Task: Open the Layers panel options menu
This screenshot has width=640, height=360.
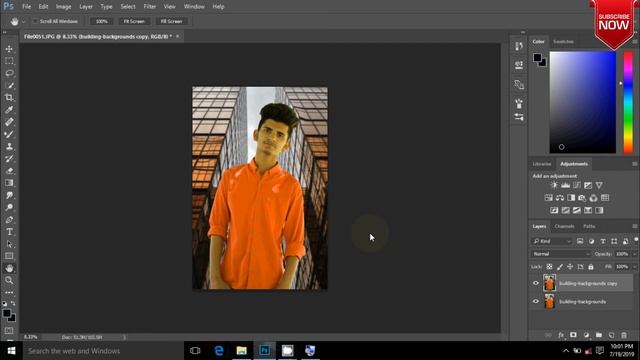Action: click(x=635, y=226)
